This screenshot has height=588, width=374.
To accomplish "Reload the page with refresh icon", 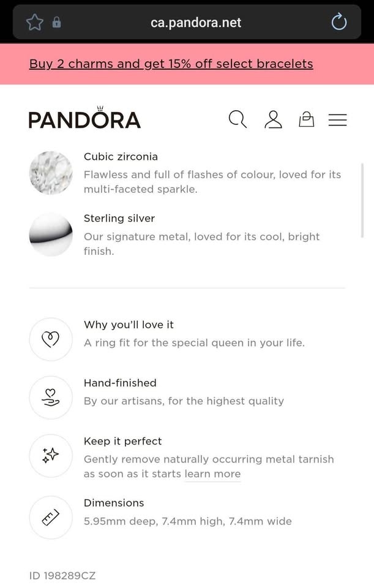I will tap(339, 22).
